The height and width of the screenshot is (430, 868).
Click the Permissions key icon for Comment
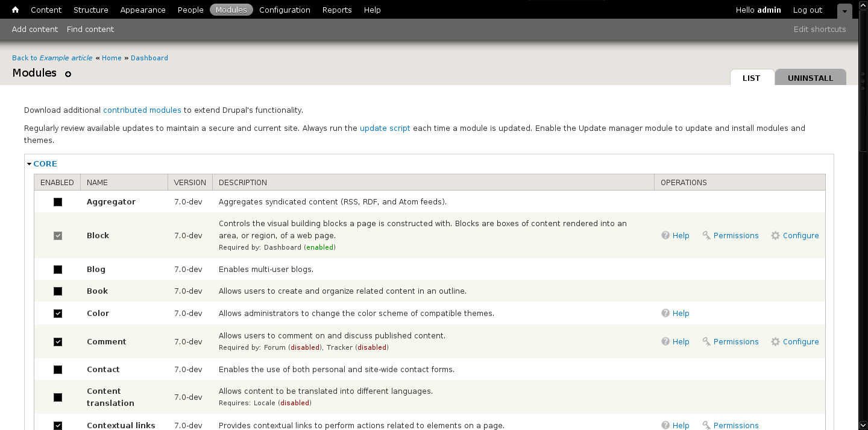click(x=706, y=341)
